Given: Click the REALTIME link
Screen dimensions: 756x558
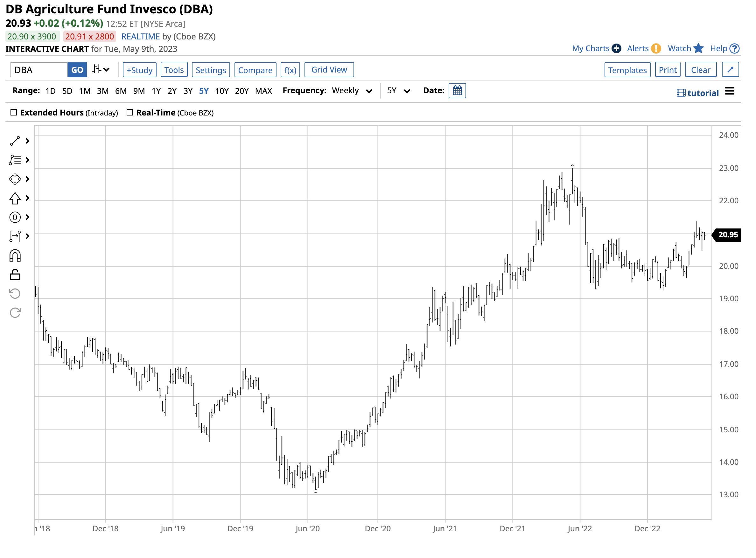Looking at the screenshot, I should 141,37.
